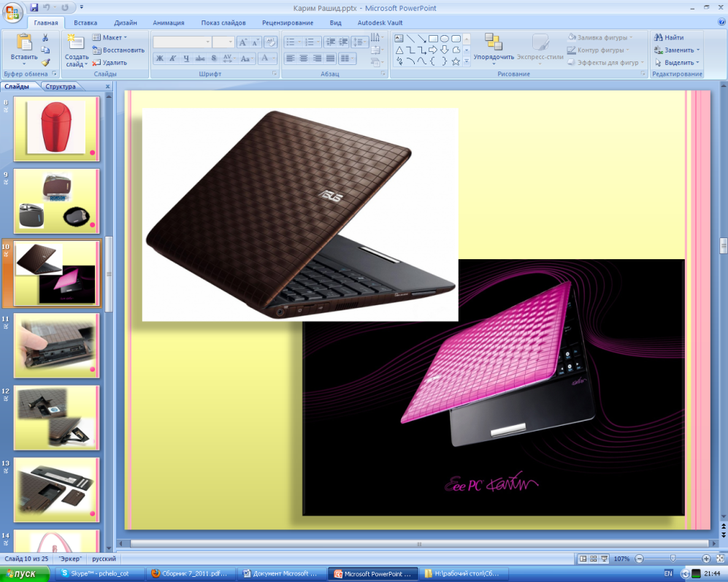Open Сборник 7_2011.pdf taskbar button

[x=191, y=574]
